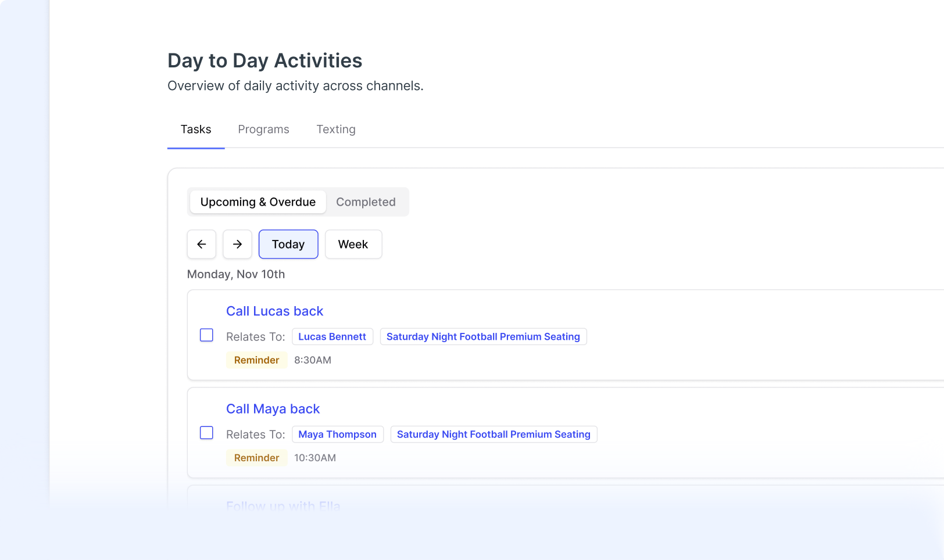944x560 pixels.
Task: Switch to the Texting tab
Action: [336, 129]
